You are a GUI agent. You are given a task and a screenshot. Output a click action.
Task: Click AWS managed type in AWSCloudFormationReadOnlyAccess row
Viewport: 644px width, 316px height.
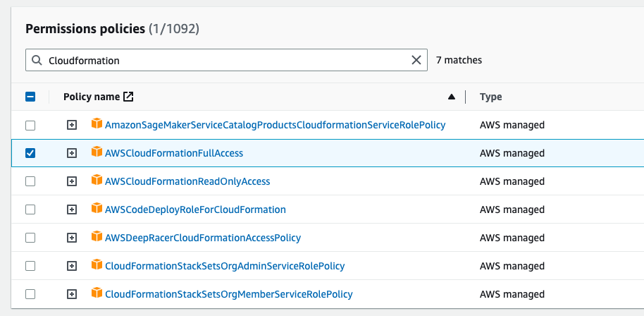click(512, 181)
